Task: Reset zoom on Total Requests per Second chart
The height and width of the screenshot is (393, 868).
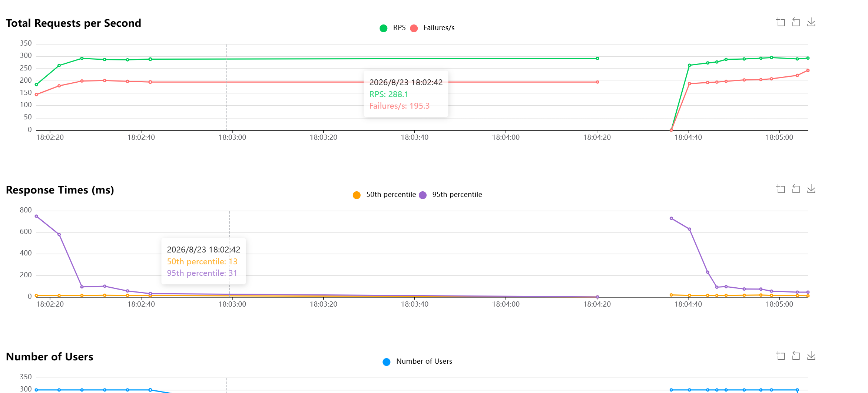Action: (x=796, y=22)
